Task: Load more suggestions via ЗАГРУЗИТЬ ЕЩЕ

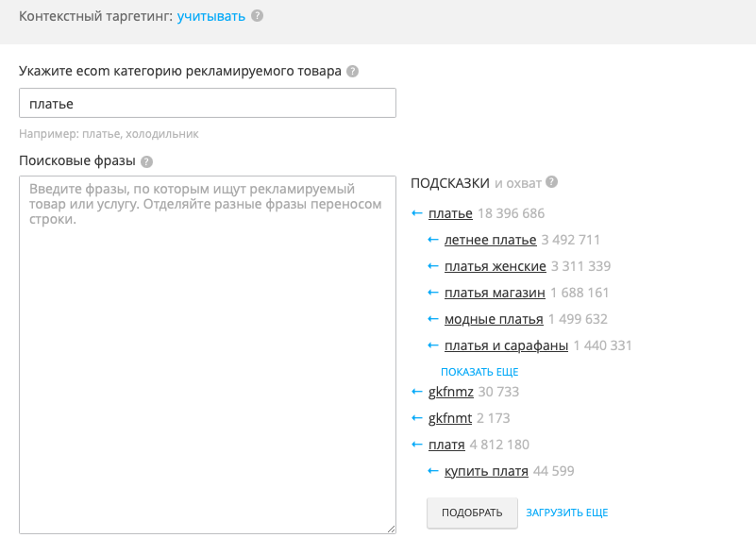Action: [567, 513]
